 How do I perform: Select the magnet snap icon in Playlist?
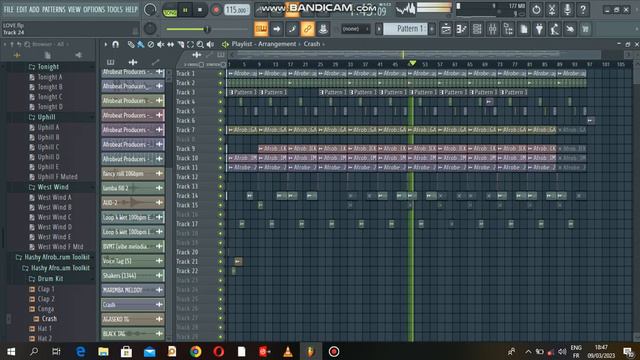(x=116, y=44)
